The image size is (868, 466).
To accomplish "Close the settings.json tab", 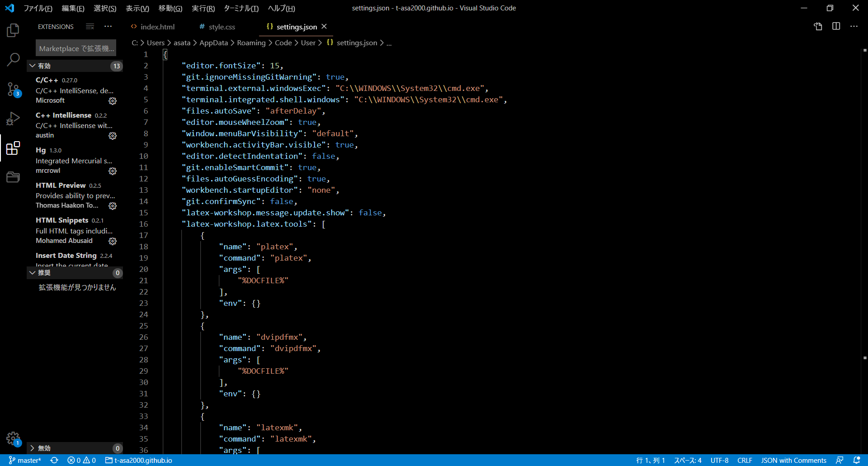I will coord(324,27).
